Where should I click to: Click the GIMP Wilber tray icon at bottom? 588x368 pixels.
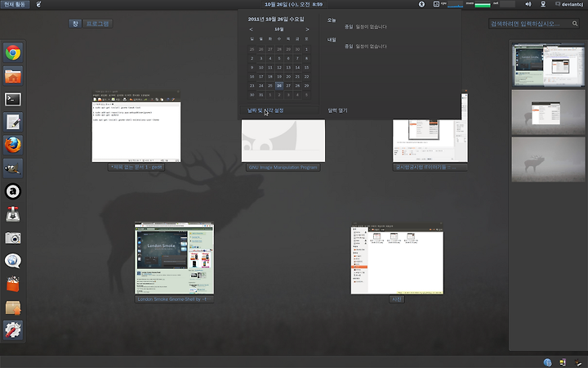click(578, 362)
